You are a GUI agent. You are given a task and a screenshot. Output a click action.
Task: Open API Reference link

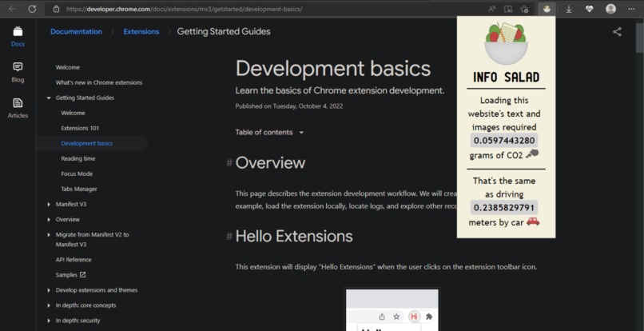[x=74, y=260]
